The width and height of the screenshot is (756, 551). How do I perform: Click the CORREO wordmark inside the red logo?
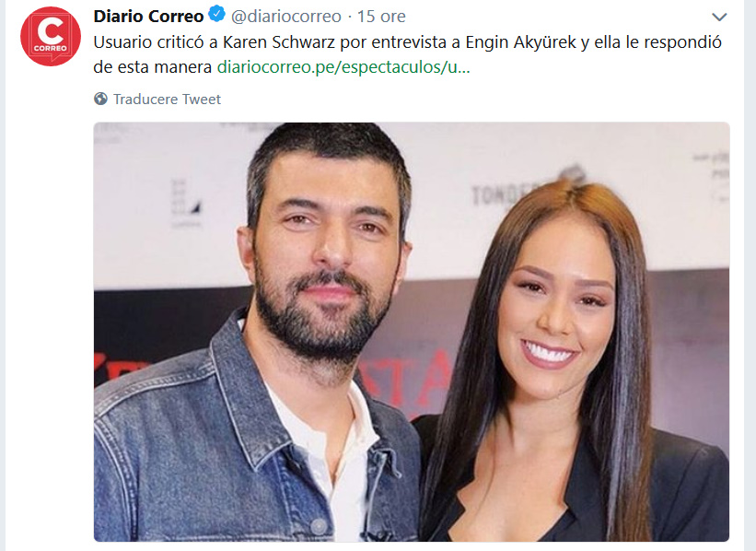tap(51, 48)
